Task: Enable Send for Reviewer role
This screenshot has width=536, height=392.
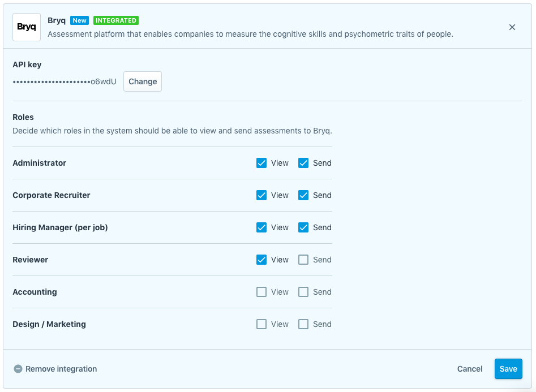Action: coord(303,260)
